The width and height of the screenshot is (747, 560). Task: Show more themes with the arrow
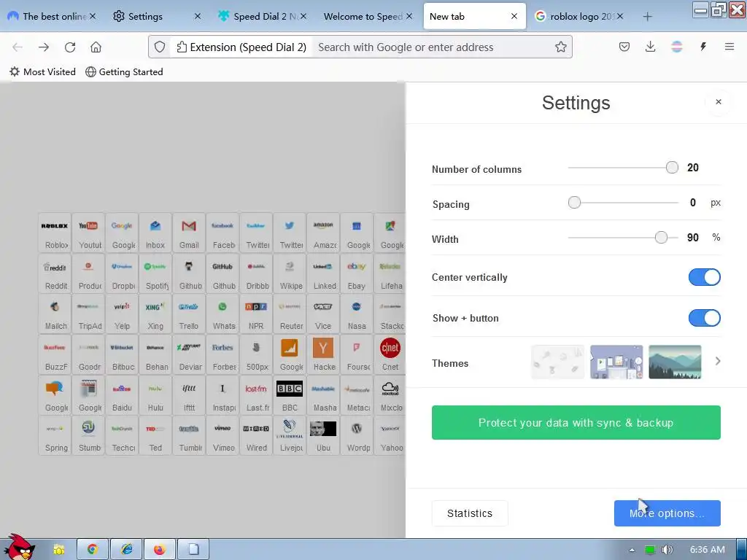coord(718,362)
